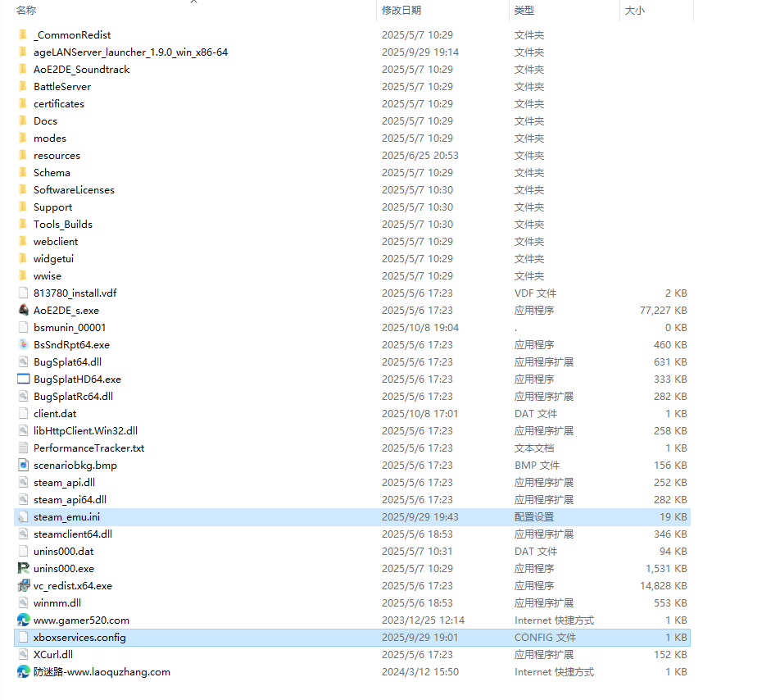Viewport: 771px width, 700px height.
Task: Select the vc_redist.x64.exe installer icon
Action: pos(23,585)
